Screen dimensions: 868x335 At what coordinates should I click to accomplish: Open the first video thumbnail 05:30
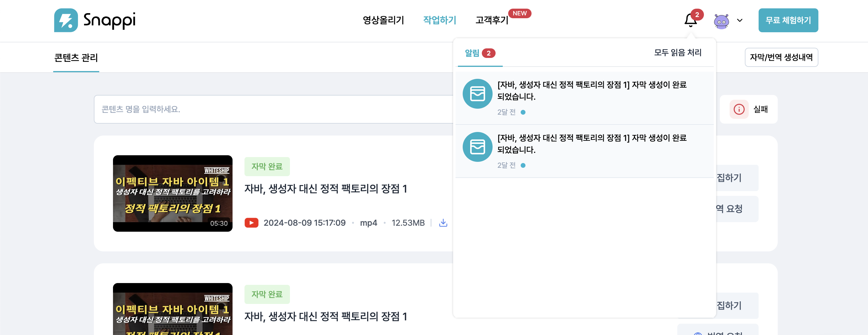click(172, 193)
